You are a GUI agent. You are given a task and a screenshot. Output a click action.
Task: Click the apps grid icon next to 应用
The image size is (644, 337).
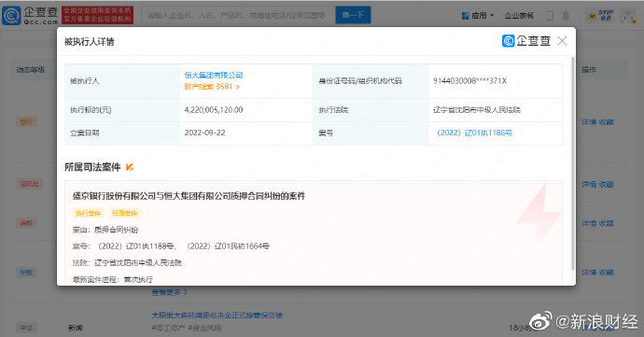point(466,16)
